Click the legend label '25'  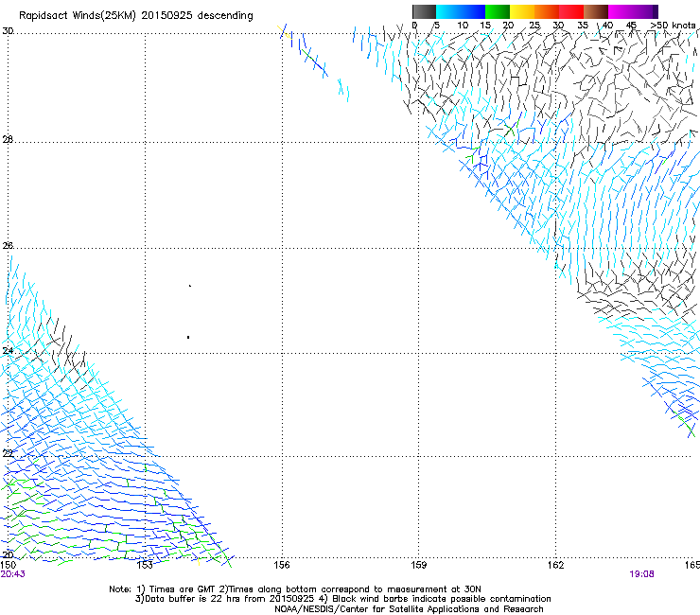534,26
